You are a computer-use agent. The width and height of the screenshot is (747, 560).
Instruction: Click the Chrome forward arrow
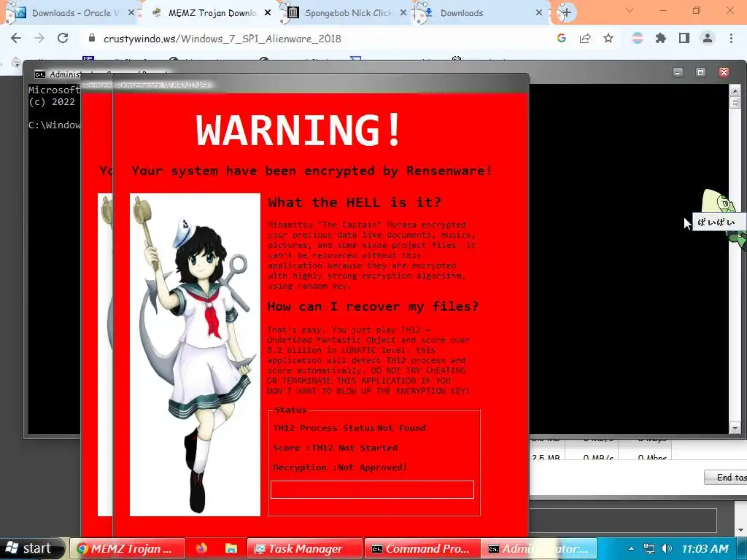pos(39,39)
